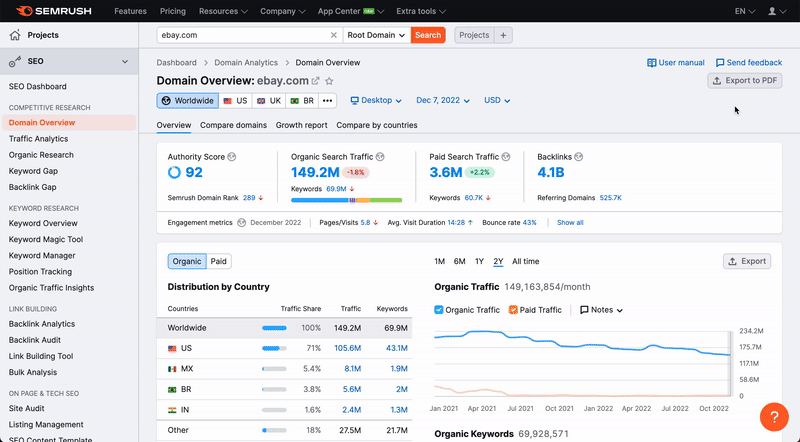Add a new project with plus icon
This screenshot has width=800, height=442.
coord(503,35)
